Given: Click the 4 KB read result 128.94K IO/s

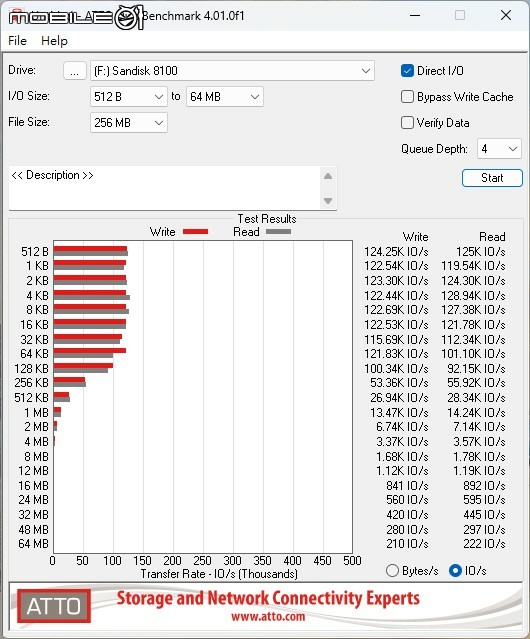Looking at the screenshot, I should pos(473,295).
